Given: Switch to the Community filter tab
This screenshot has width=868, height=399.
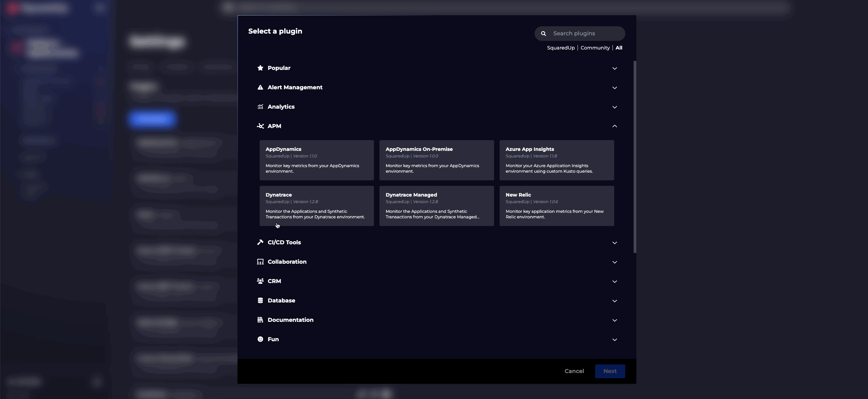Looking at the screenshot, I should point(595,48).
